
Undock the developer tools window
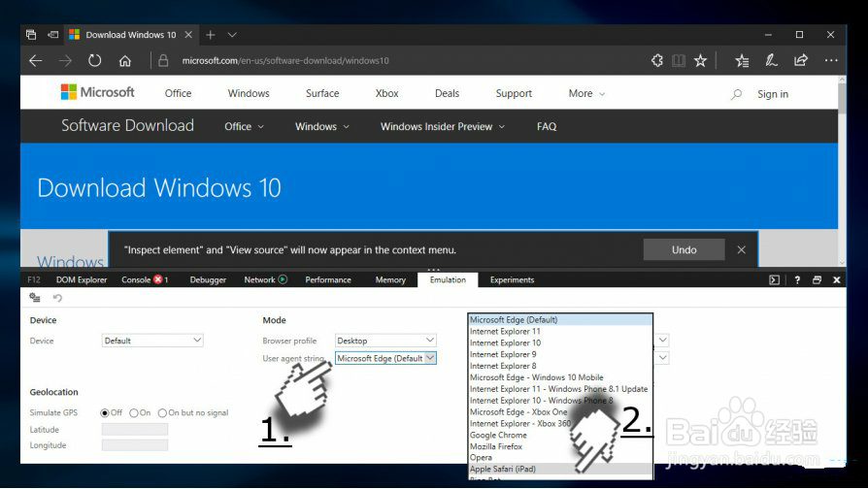point(818,279)
